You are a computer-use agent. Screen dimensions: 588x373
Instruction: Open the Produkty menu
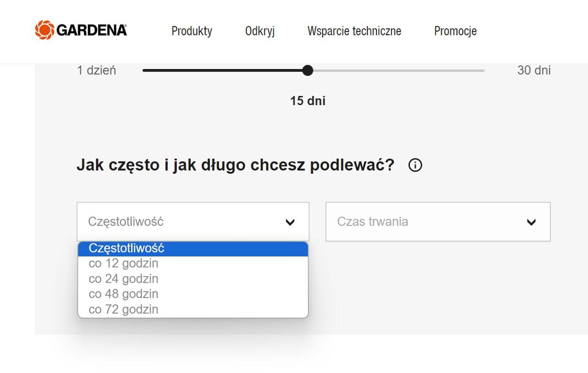192,31
